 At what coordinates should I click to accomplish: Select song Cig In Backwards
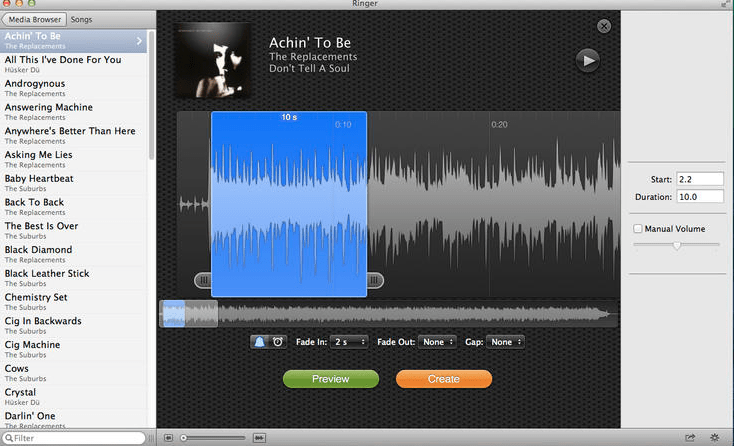pyautogui.click(x=73, y=326)
